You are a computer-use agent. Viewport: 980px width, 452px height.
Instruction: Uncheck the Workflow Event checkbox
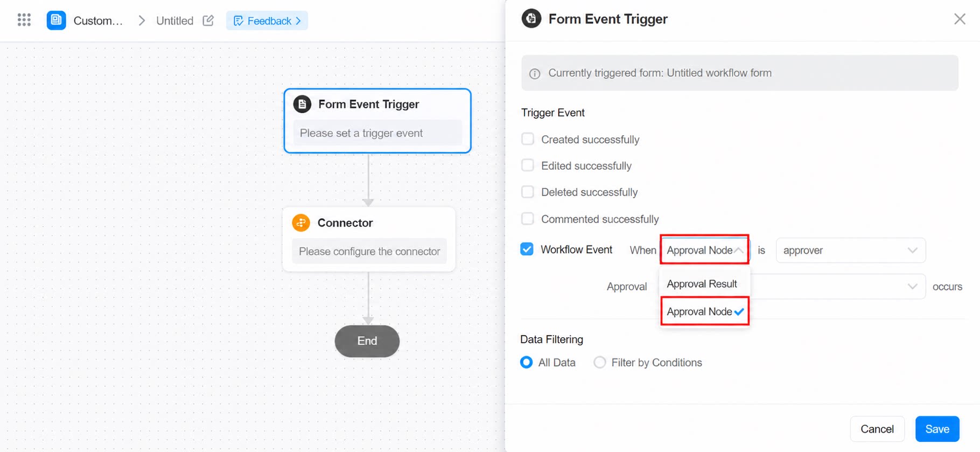click(x=527, y=249)
